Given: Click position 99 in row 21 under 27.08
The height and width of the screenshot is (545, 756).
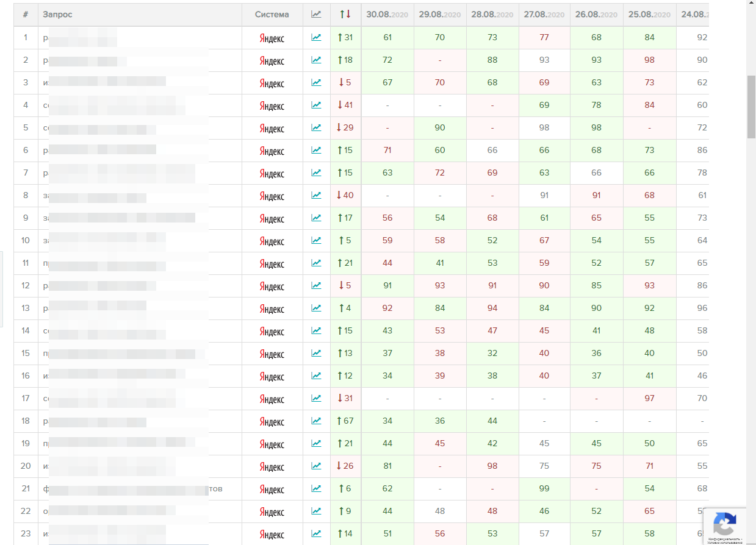Looking at the screenshot, I should (544, 488).
